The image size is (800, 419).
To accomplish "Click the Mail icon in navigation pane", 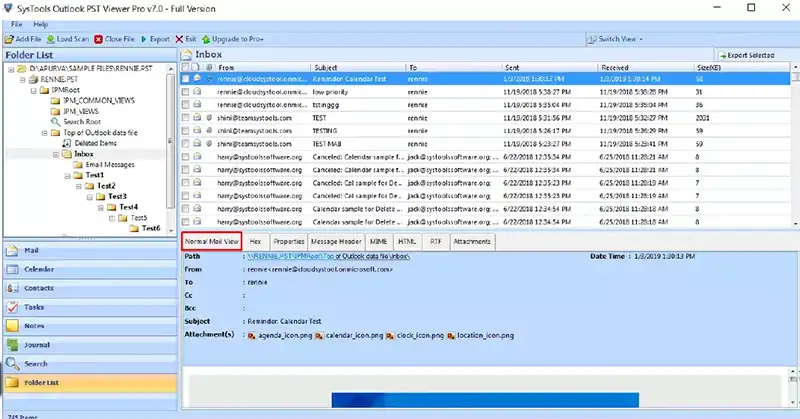I will 12,250.
